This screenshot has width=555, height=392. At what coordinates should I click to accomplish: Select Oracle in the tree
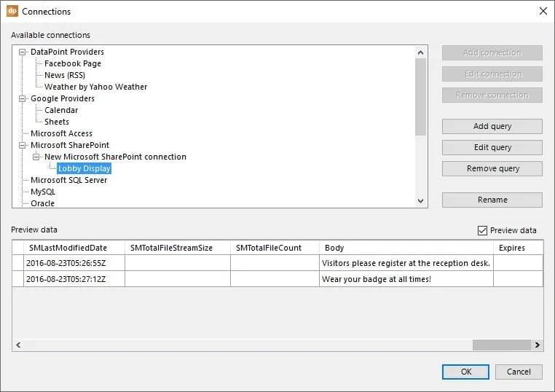pos(42,203)
